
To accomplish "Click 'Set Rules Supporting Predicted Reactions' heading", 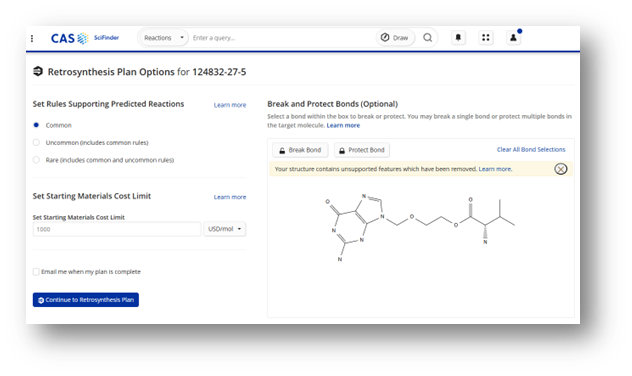I will coord(108,104).
